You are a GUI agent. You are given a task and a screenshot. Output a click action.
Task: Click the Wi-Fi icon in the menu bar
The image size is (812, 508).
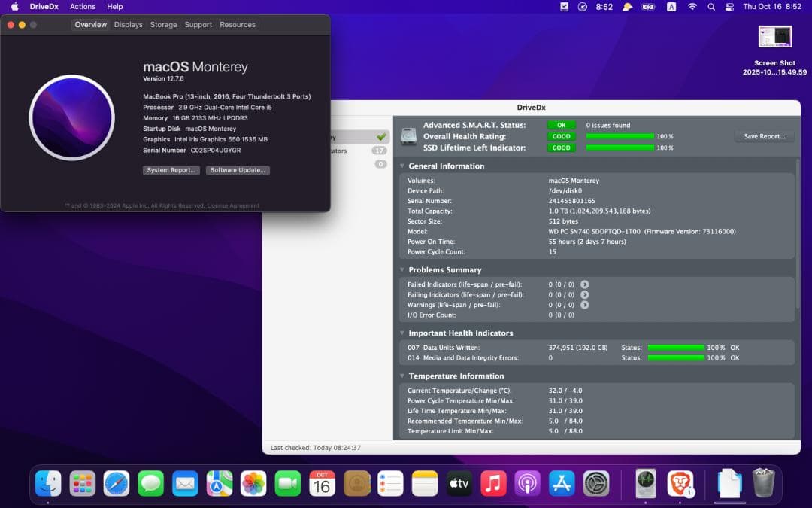691,6
